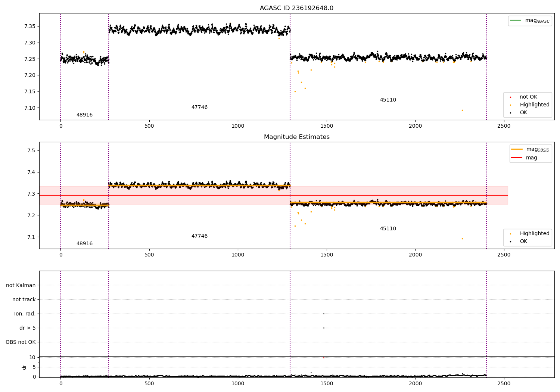The width and height of the screenshot is (560, 392).
Task: Click the 'dr' y-axis label
Action: coord(24,367)
